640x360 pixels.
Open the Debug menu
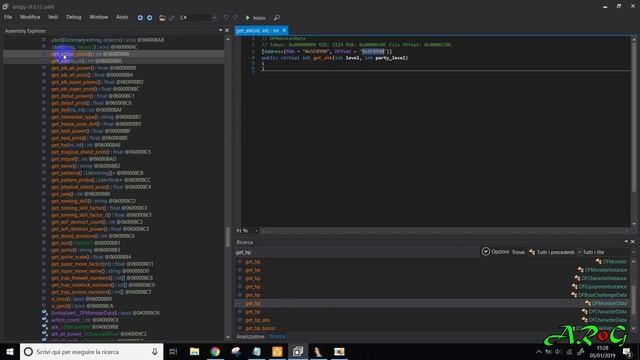pyautogui.click(x=74, y=17)
